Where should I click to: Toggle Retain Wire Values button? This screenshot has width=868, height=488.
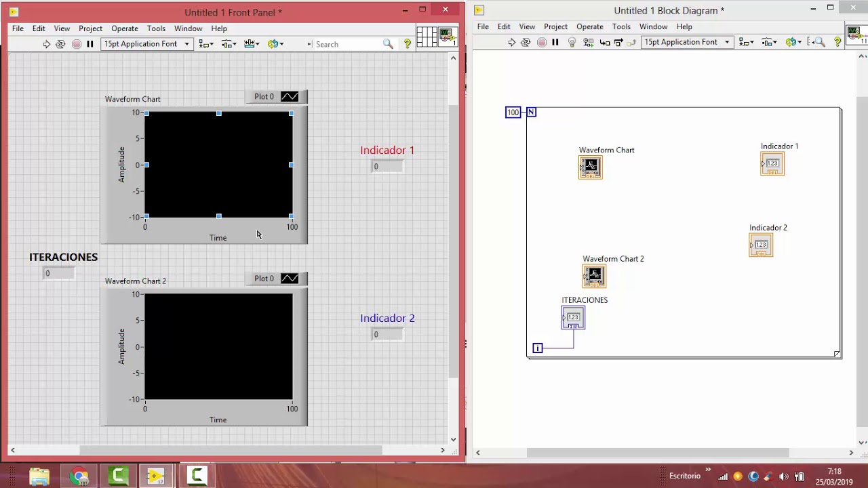(588, 42)
